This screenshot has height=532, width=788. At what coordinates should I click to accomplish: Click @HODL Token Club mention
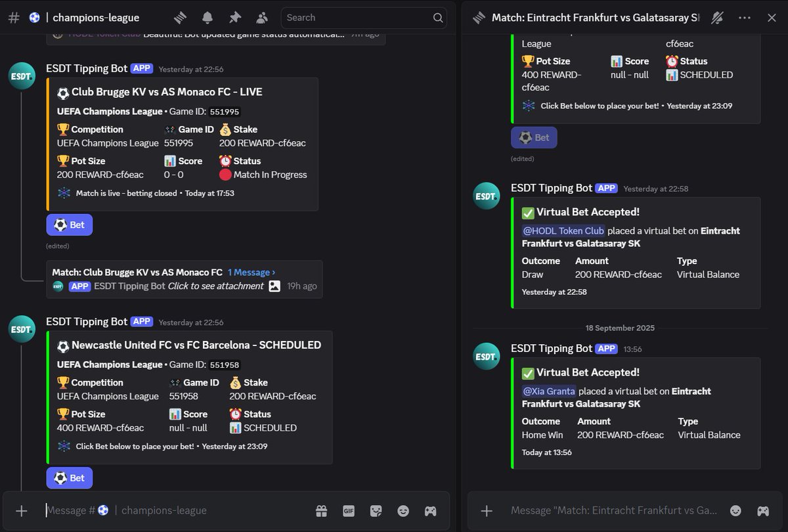tap(563, 231)
